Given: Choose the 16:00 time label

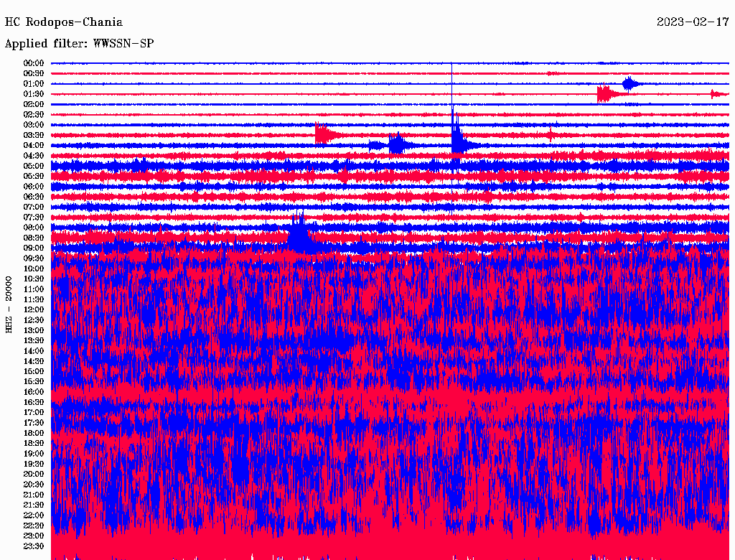Looking at the screenshot, I should pyautogui.click(x=34, y=392).
